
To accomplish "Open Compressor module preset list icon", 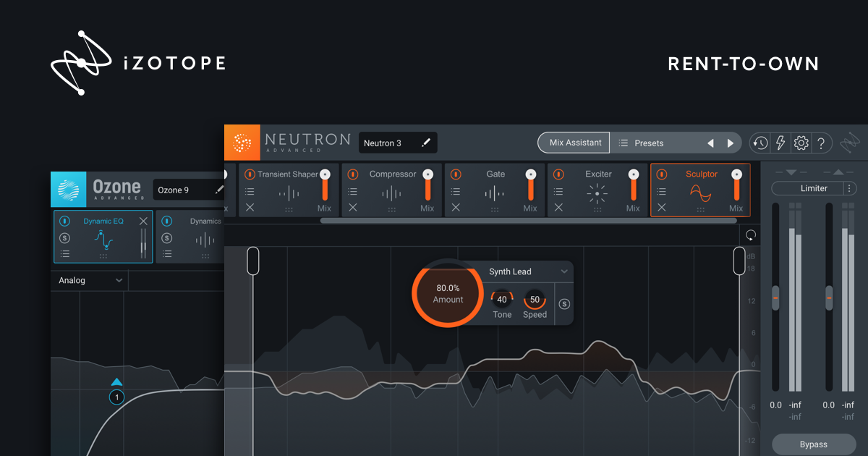I will (x=352, y=192).
